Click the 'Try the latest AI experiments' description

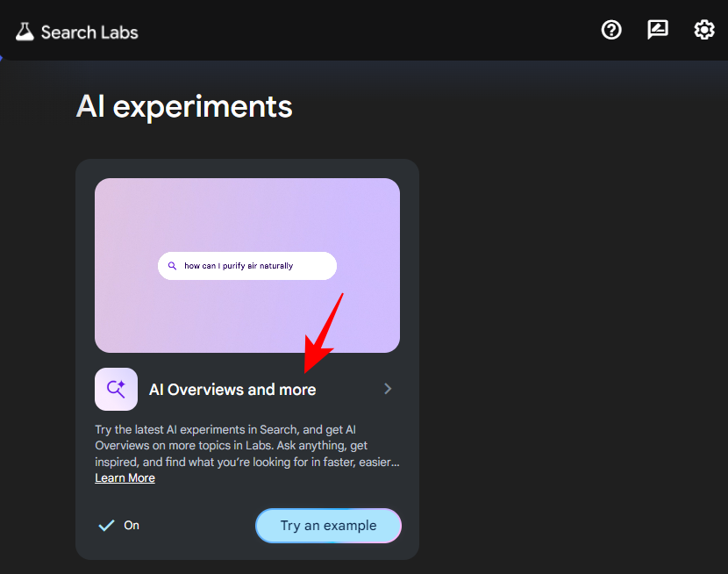click(247, 445)
